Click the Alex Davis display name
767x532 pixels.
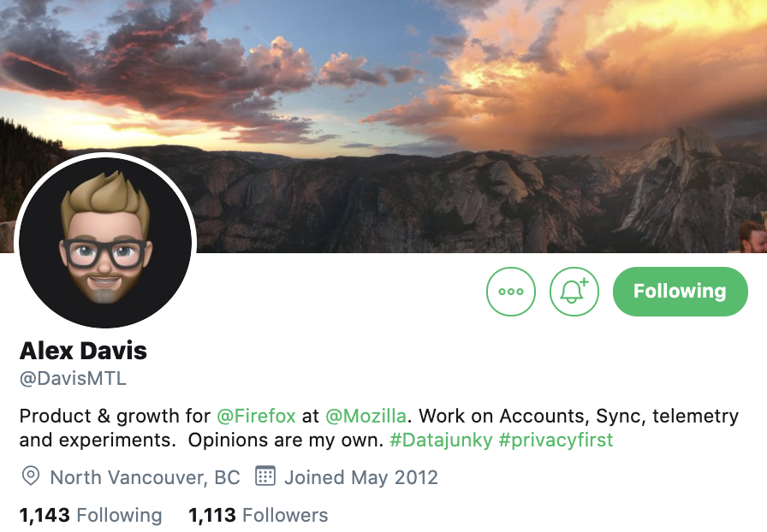click(83, 351)
